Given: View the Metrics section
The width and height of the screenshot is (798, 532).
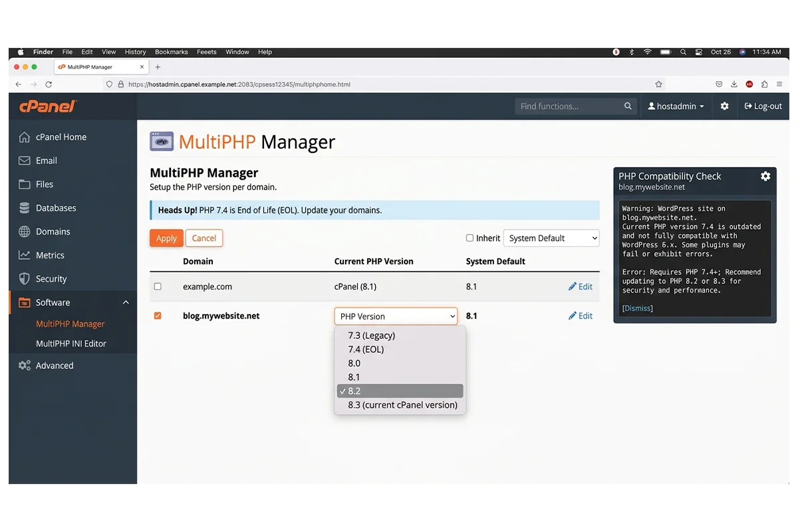Looking at the screenshot, I should [x=41, y=255].
